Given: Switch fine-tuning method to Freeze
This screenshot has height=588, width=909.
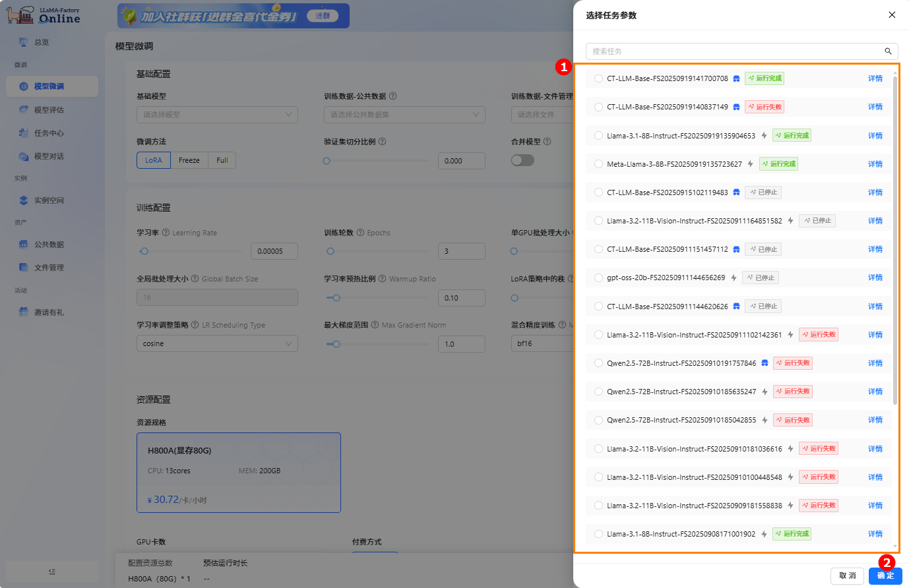Looking at the screenshot, I should (189, 160).
